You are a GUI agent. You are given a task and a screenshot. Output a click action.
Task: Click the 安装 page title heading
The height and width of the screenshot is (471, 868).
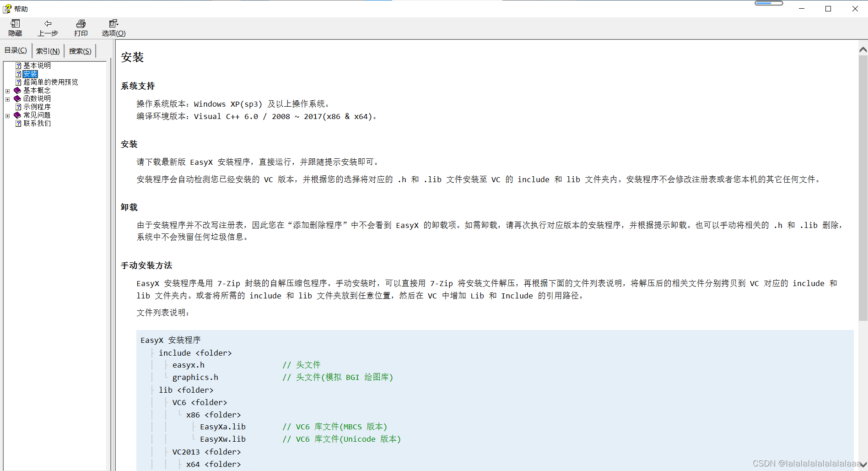(132, 57)
